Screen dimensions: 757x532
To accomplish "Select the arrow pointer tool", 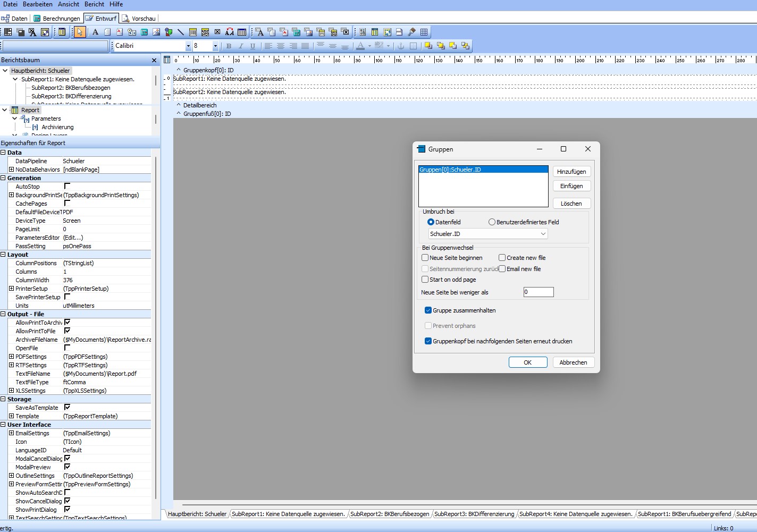I will [80, 32].
